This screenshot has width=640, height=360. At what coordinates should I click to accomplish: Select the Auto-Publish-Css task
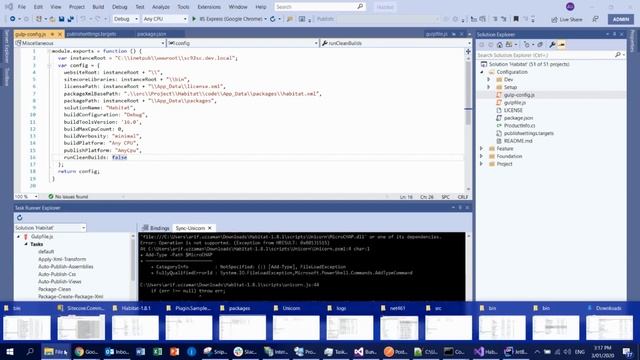[x=57, y=274]
